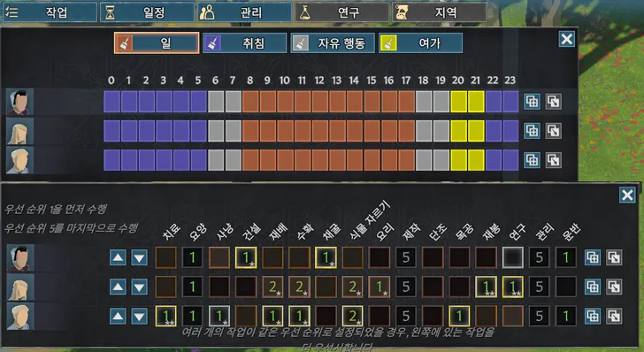Toggle 요리 priority for long-haired blonde settler
Image resolution: width=644 pixels, height=352 pixels.
379,287
